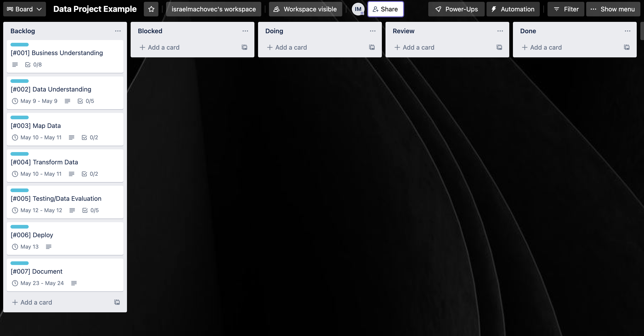The height and width of the screenshot is (336, 644).
Task: Click blue label on Business Understanding card
Action: (x=20, y=45)
